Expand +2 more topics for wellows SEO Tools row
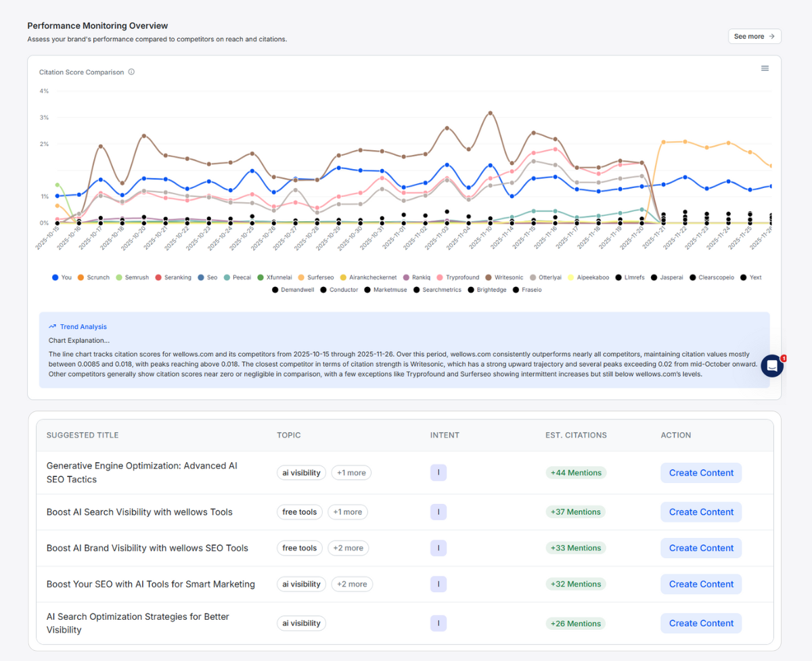Screen dimensions: 812x661 [348, 548]
